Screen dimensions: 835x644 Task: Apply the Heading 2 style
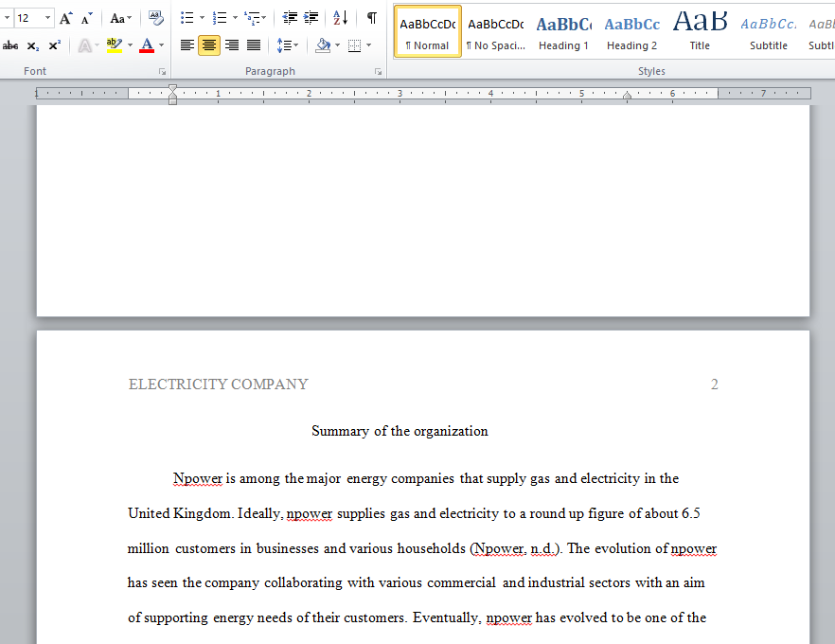[631, 31]
